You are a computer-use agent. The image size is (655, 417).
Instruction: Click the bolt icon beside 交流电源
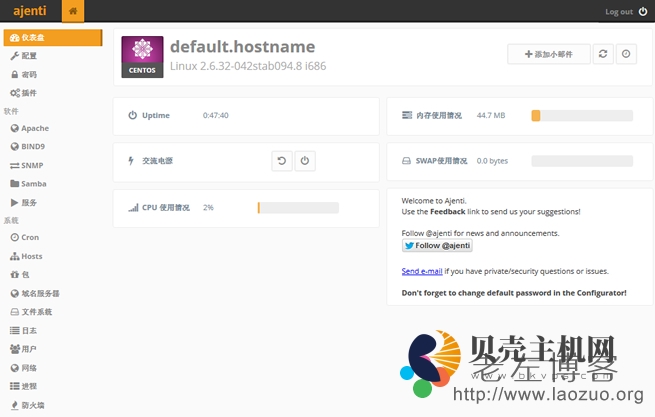pos(131,160)
